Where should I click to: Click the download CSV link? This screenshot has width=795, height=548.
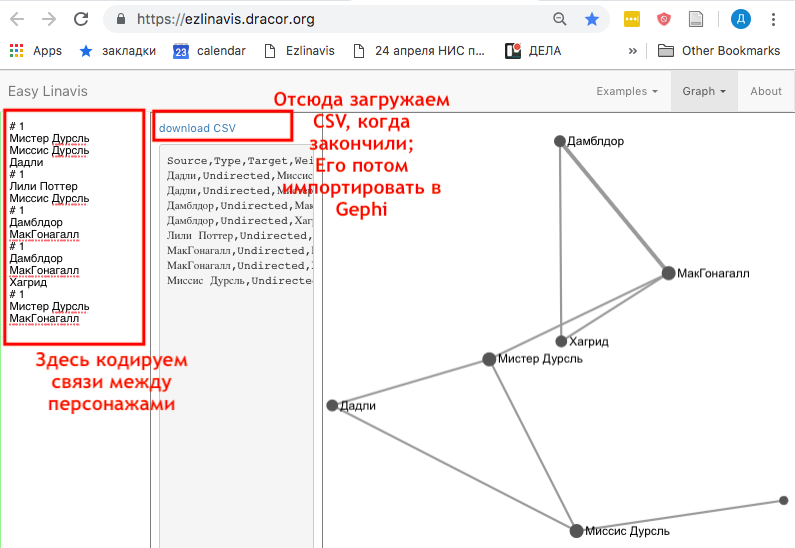click(197, 127)
